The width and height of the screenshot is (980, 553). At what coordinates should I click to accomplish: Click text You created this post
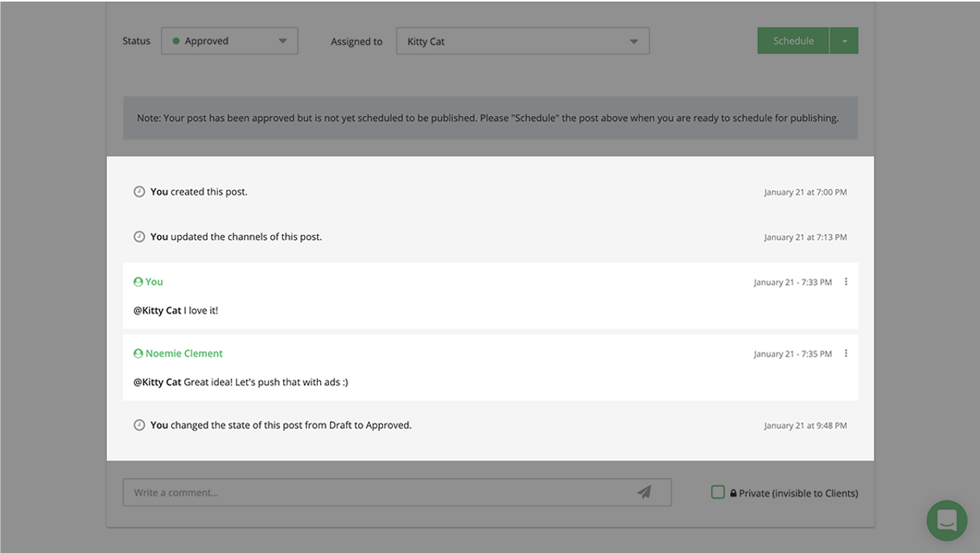(x=199, y=192)
